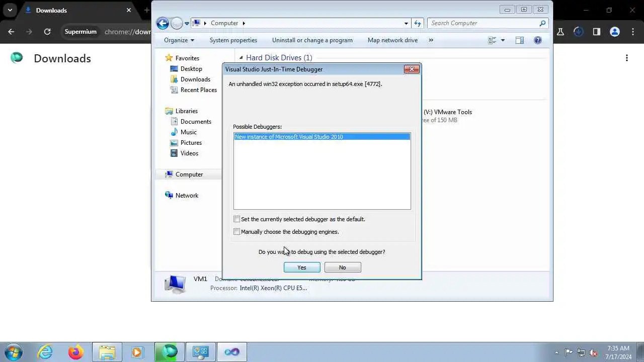The width and height of the screenshot is (644, 362).
Task: Show hidden system tray icons
Action: click(x=556, y=352)
